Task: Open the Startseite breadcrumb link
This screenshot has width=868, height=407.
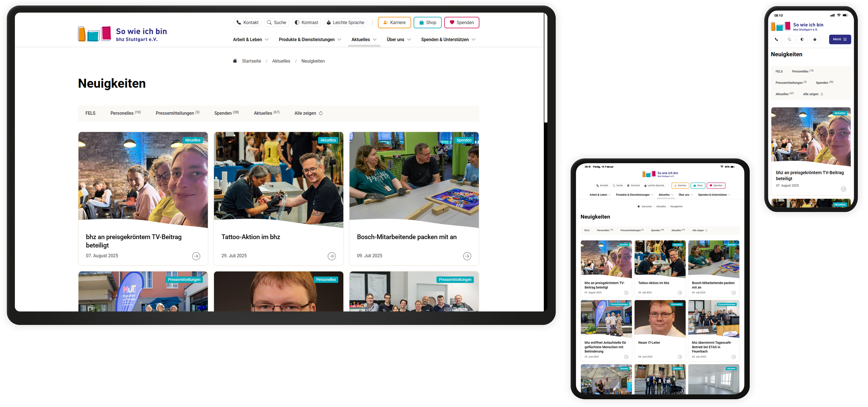Action: [x=251, y=61]
